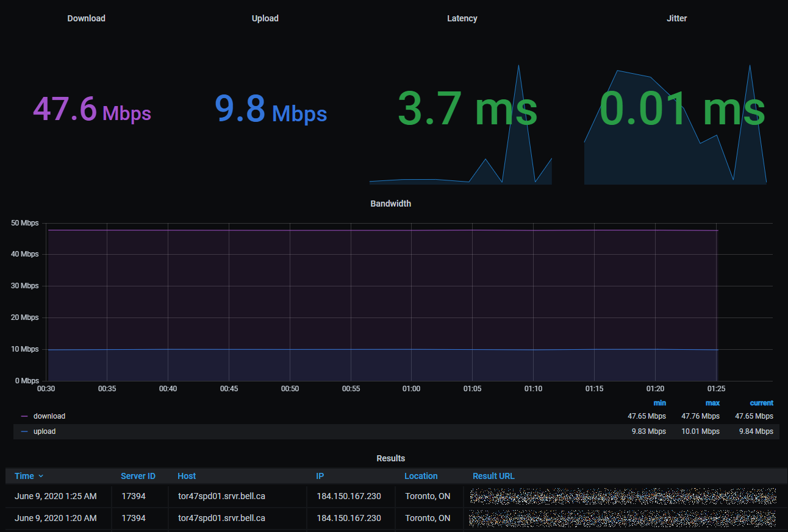
Task: Click upload min value 9.83 Mbps
Action: point(649,431)
